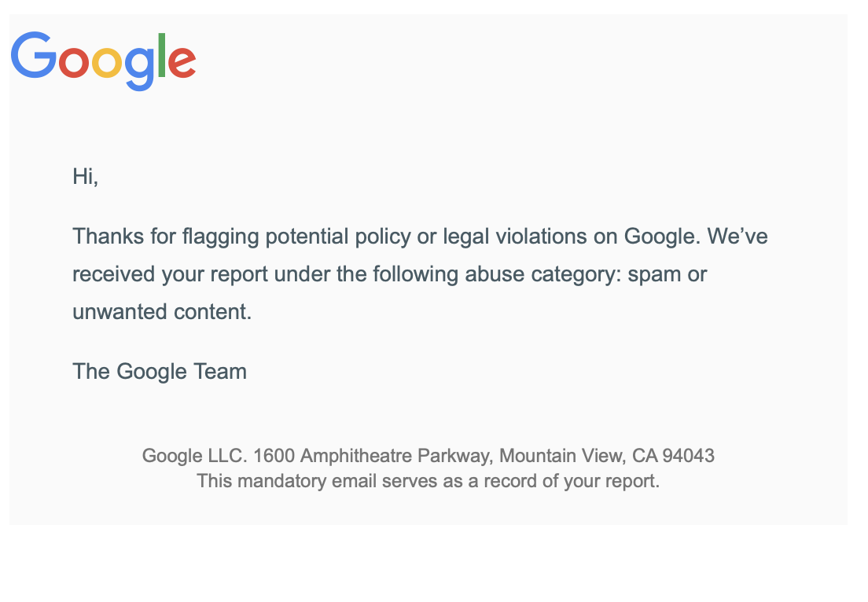Click the first red o in the logo
The image size is (868, 602).
tap(74, 62)
